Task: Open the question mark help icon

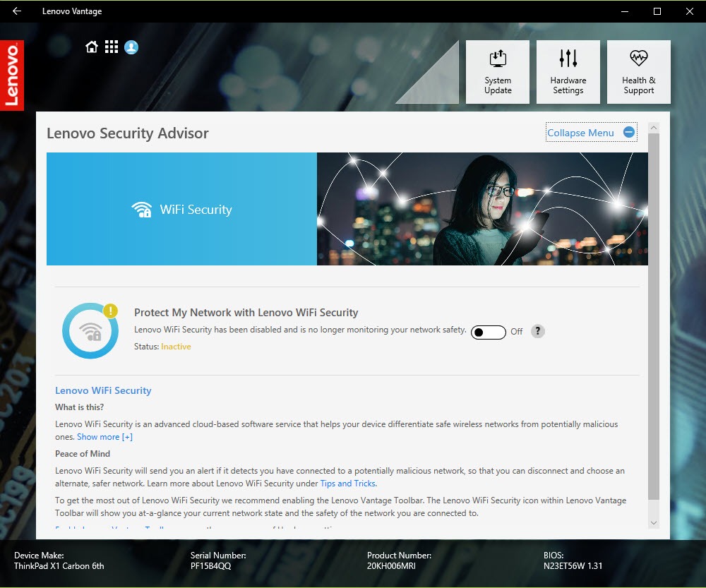Action: point(537,331)
